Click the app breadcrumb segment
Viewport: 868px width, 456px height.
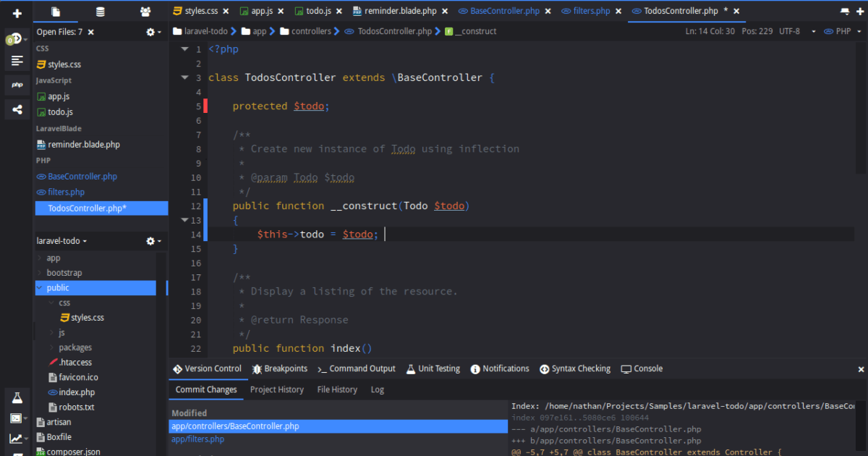254,32
